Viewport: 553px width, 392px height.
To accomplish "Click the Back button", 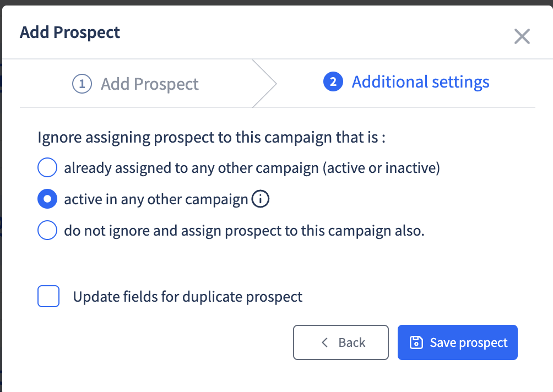I will click(341, 342).
